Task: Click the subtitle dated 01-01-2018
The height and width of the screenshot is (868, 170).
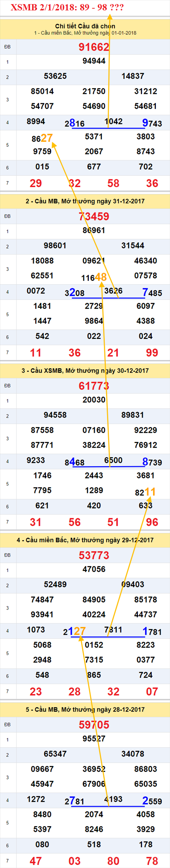Action: click(x=85, y=33)
